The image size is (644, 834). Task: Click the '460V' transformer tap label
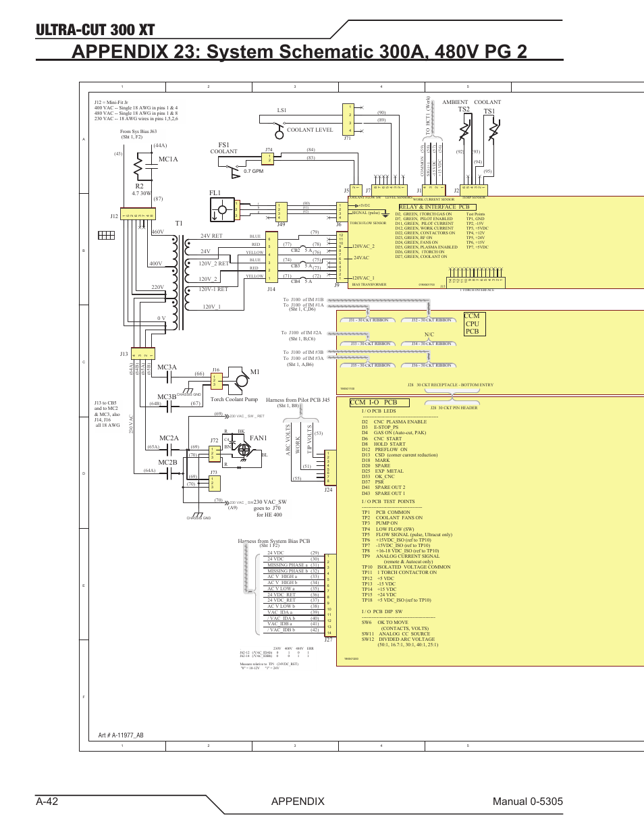point(157,232)
